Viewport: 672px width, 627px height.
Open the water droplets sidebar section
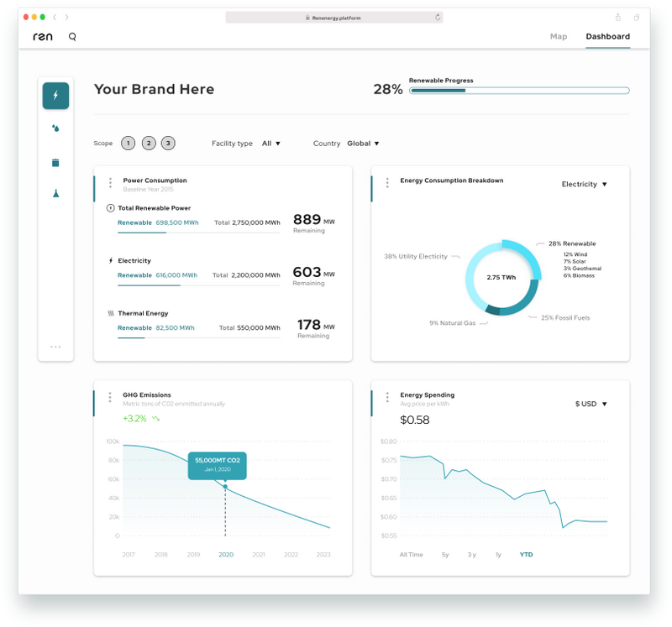click(55, 128)
